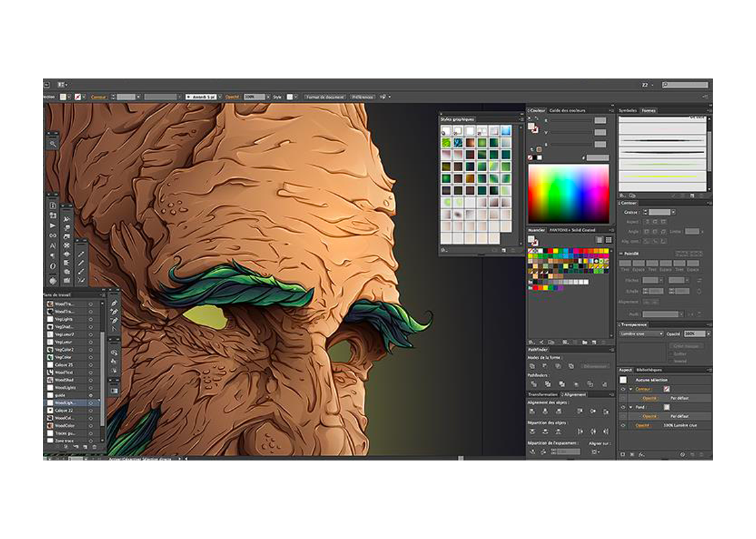Click the Préférences button

362,97
